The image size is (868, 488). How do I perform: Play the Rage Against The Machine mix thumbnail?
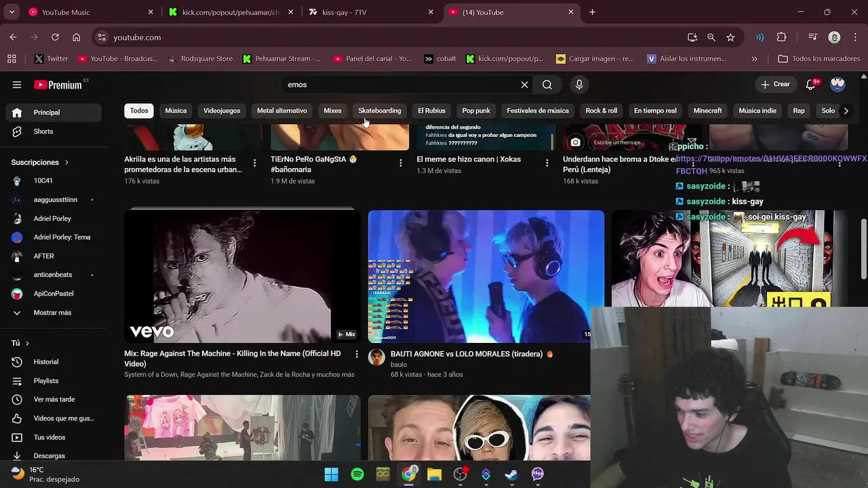(242, 277)
